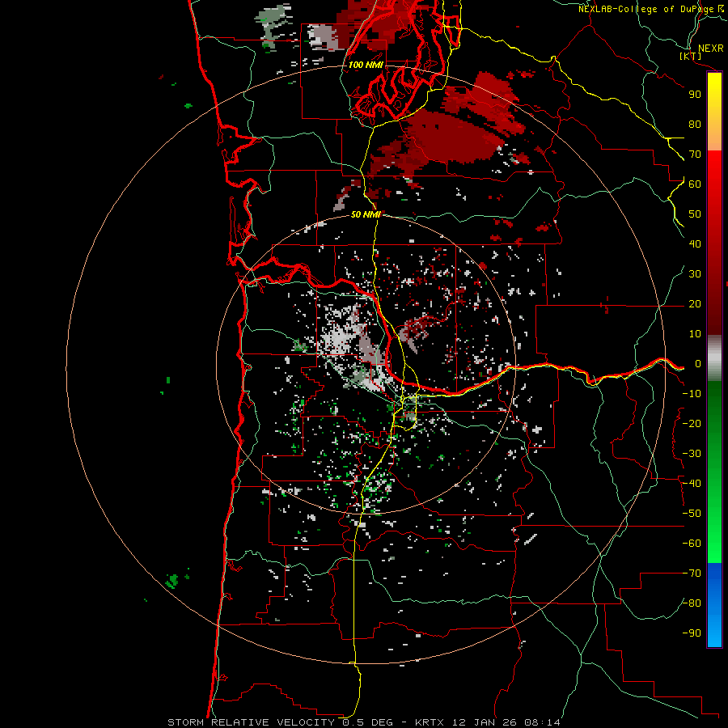
Task: Click the "-90" scale label
Action: [692, 633]
